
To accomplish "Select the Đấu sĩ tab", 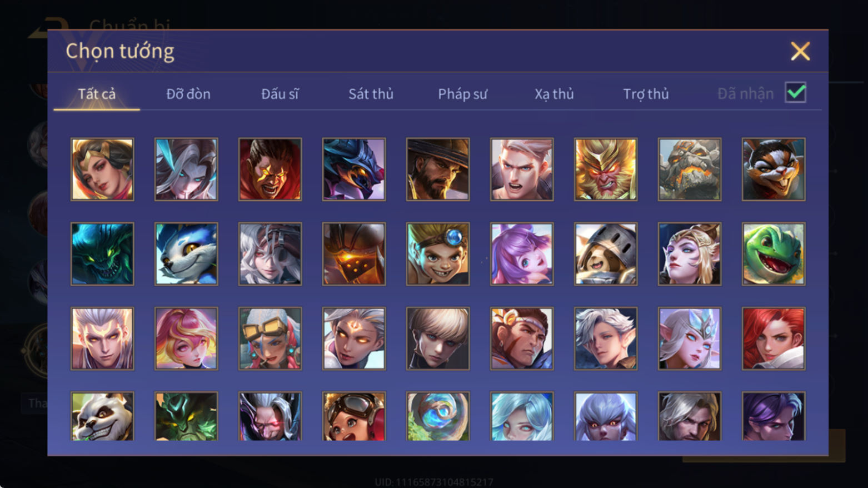I will click(x=280, y=94).
